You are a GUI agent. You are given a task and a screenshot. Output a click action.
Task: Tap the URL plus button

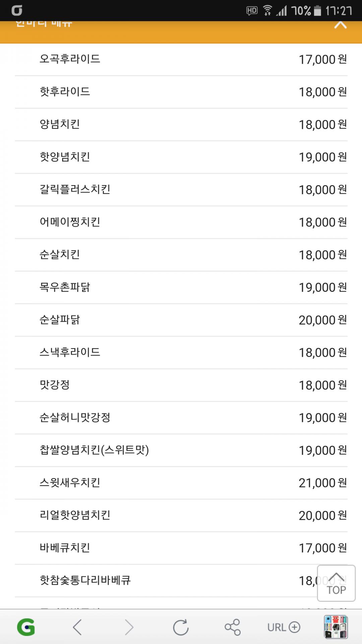pos(284,627)
